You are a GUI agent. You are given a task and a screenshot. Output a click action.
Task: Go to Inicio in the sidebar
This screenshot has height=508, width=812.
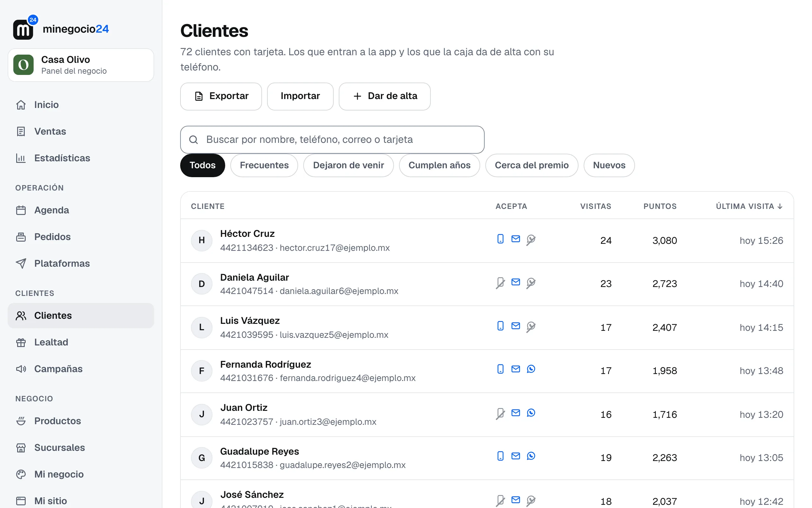point(81,105)
